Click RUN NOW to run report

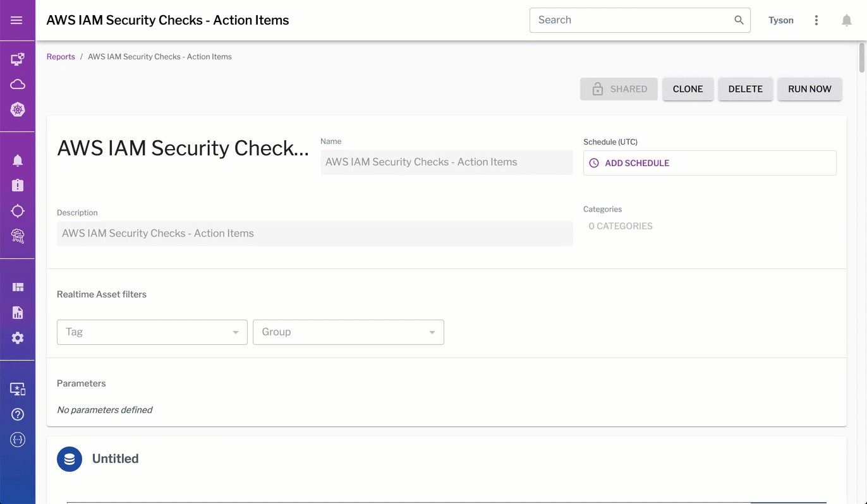click(x=809, y=89)
